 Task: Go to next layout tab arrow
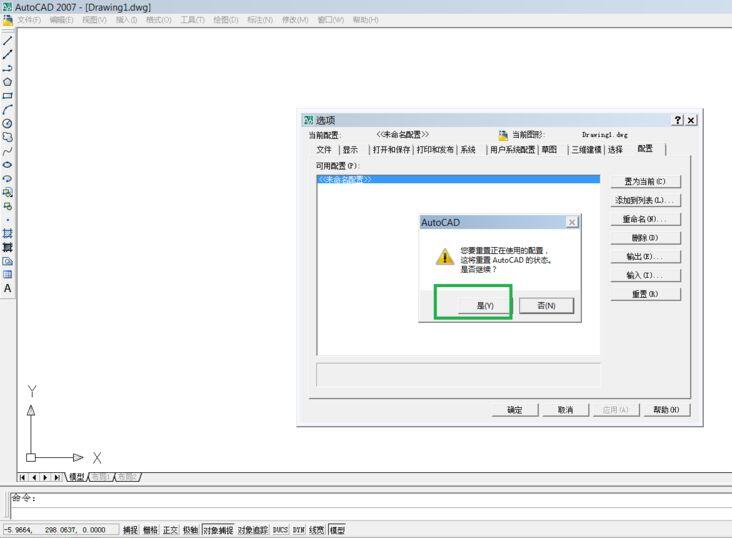45,477
